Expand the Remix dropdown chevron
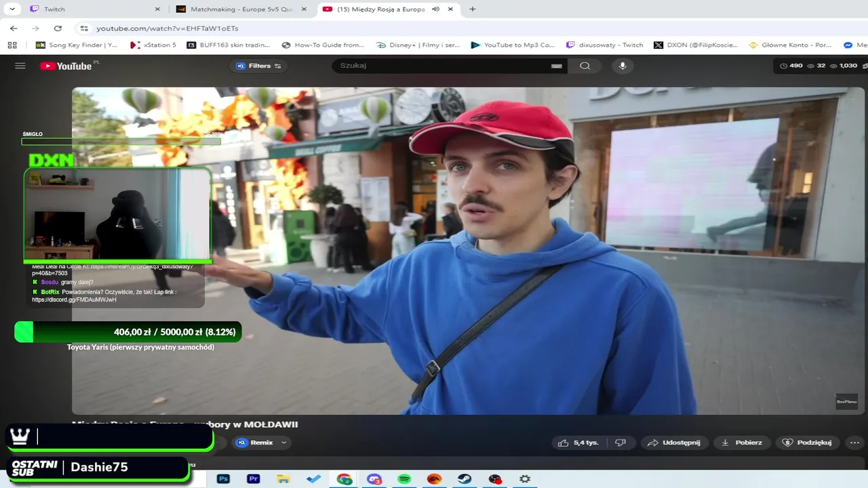This screenshot has height=488, width=868. 284,443
